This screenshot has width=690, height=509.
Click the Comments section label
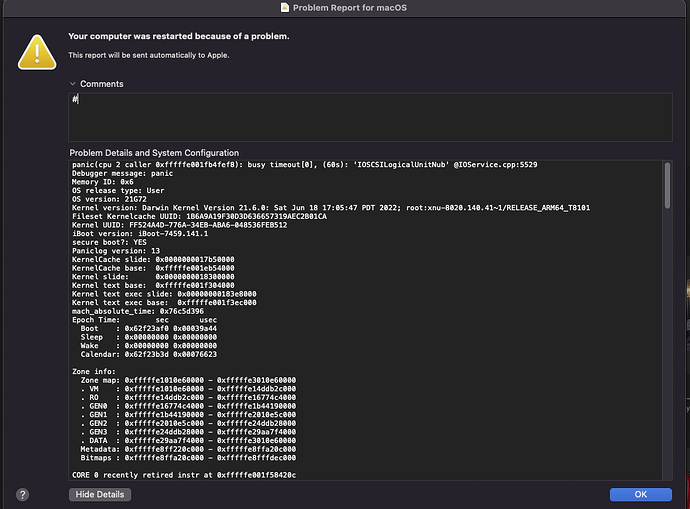tap(101, 84)
